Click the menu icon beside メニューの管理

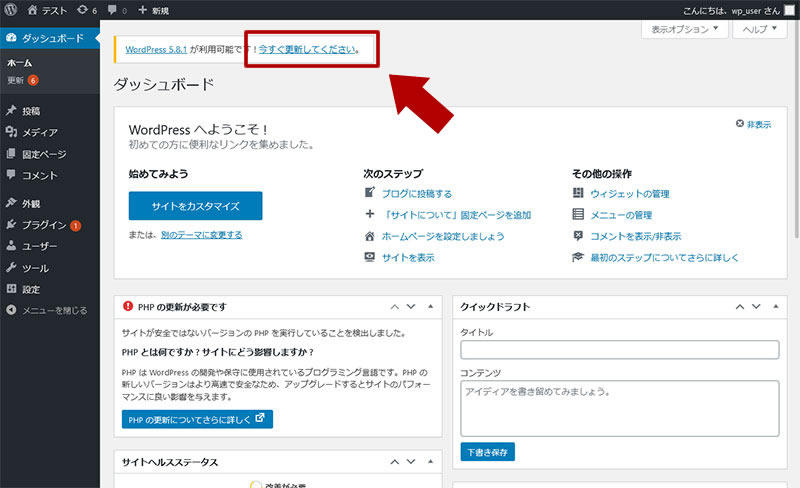(578, 214)
